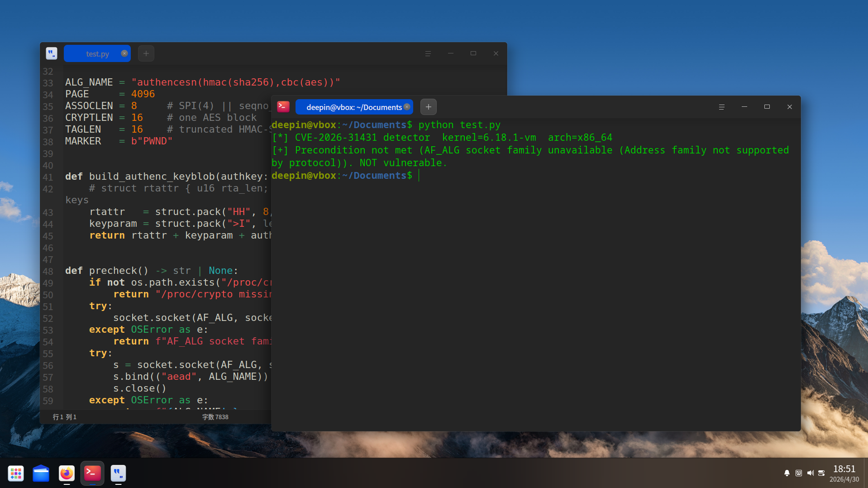Screen dimensions: 868x488
Task: Click line number 33 in the editor gutter
Action: pyautogui.click(x=48, y=83)
